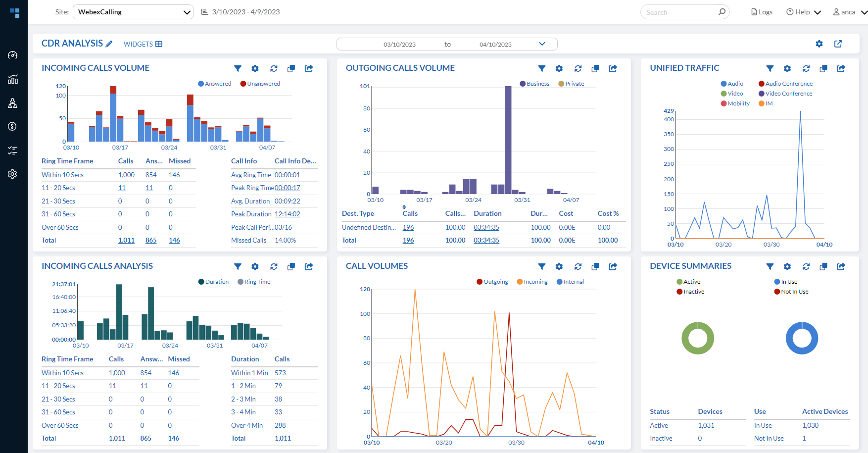The height and width of the screenshot is (453, 868).
Task: Toggle Not In Use legend in Device Summaries
Action: tap(791, 292)
